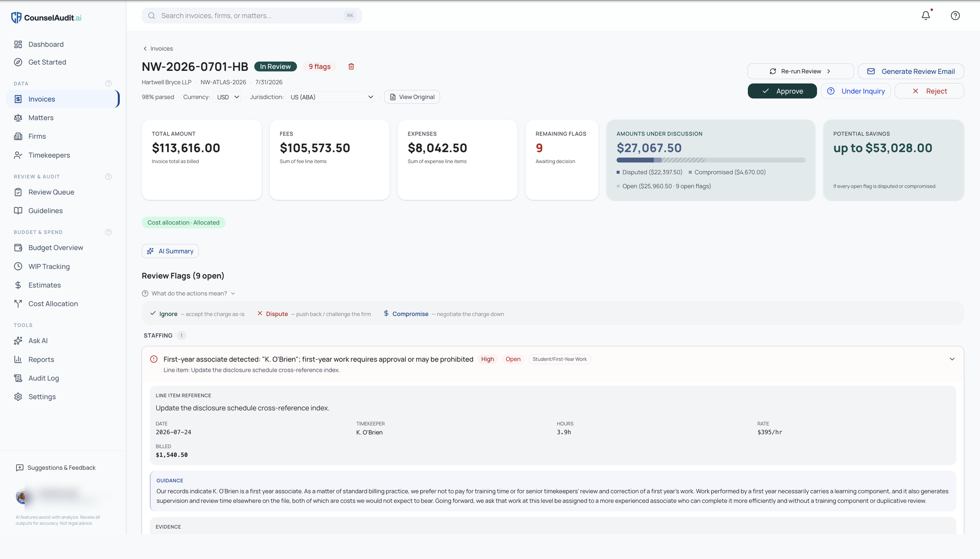
Task: Click the Data section help icon
Action: coord(108,83)
